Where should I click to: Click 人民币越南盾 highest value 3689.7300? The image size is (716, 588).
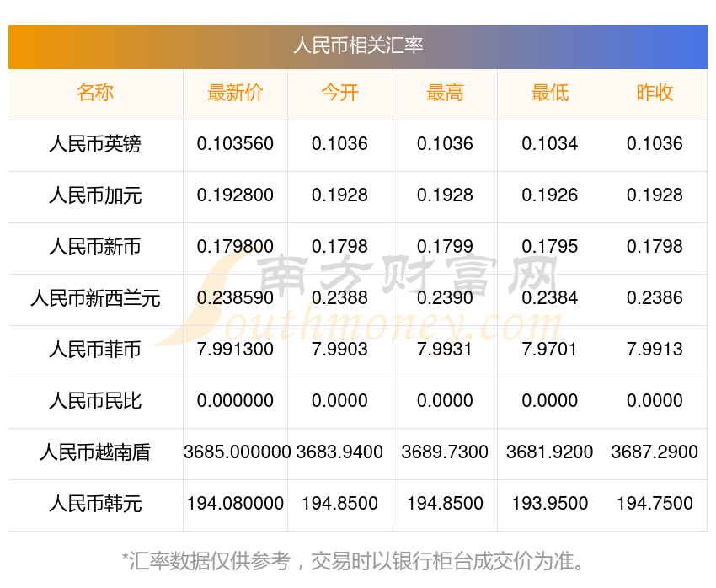coord(445,452)
